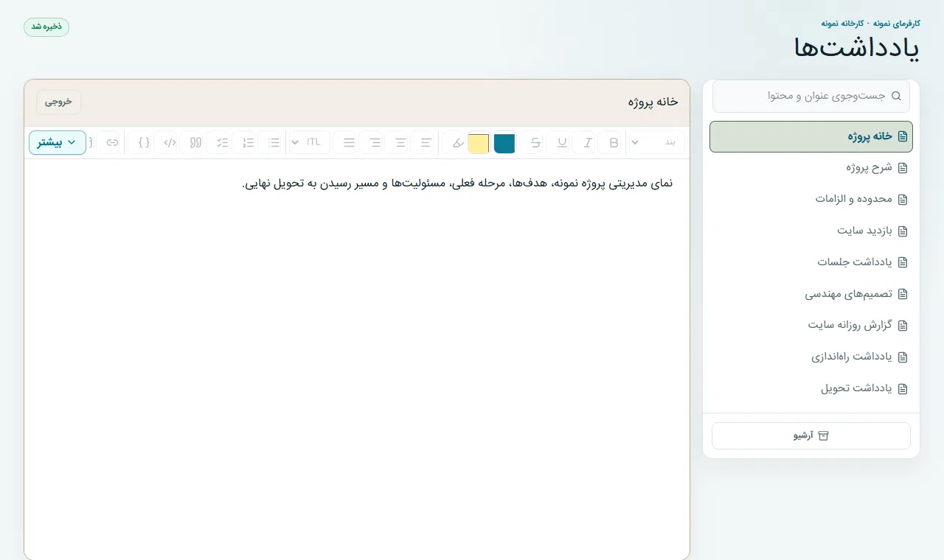Click the خروجی export button

pos(58,102)
